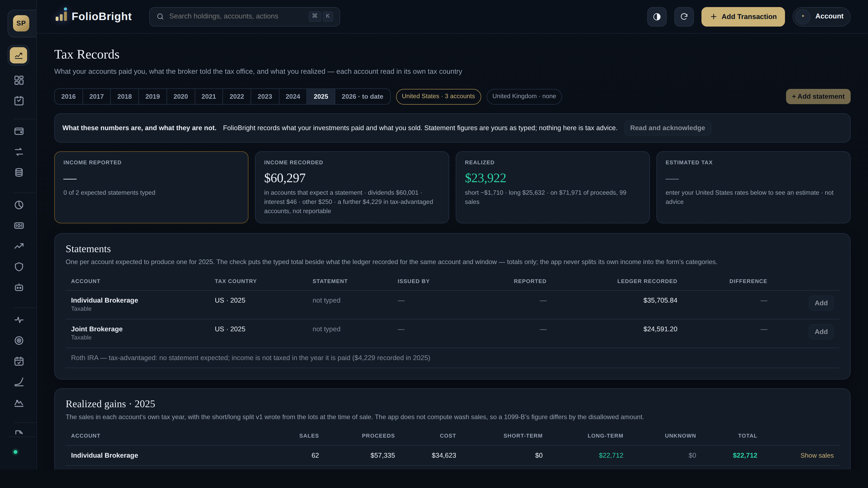Focus the search holdings input field
Screen dimensions: 868x488
pos(245,17)
